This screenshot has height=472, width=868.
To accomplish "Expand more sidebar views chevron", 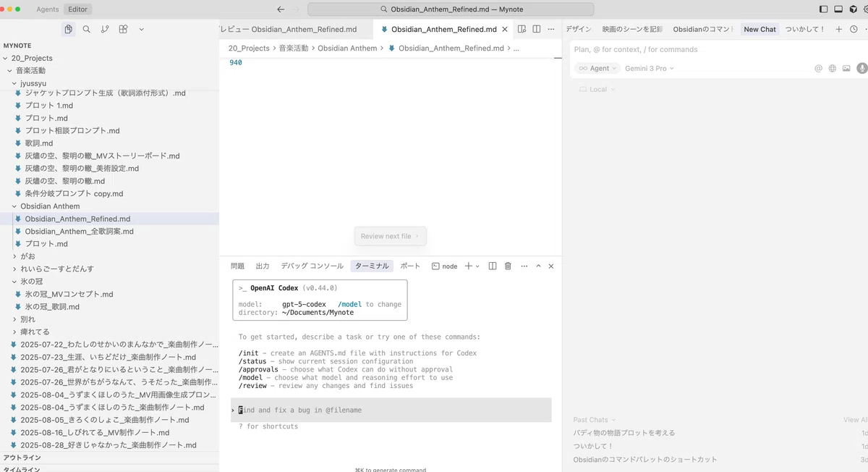I will [x=141, y=29].
